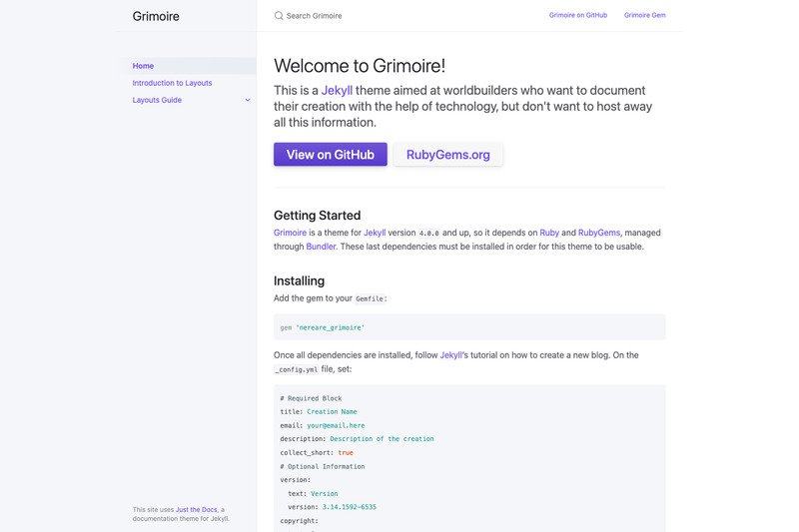This screenshot has width=799, height=532.
Task: Open Grimoire on GitHub header link
Action: point(578,15)
